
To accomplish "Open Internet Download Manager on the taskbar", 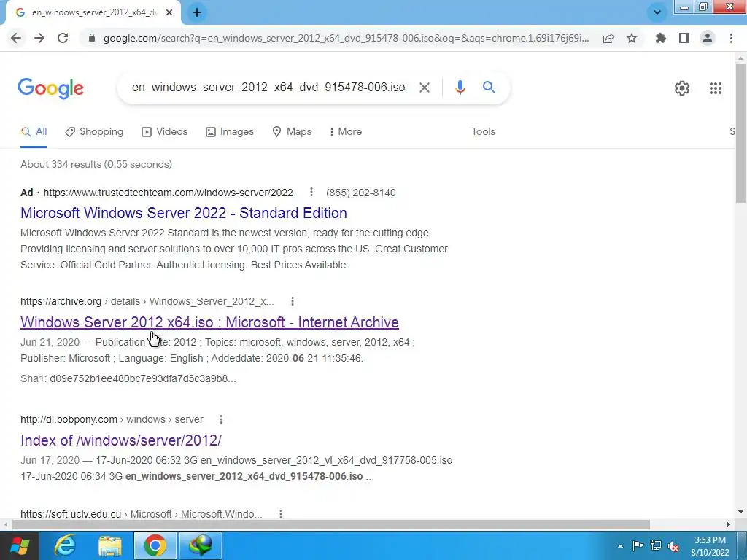I will tap(201, 545).
